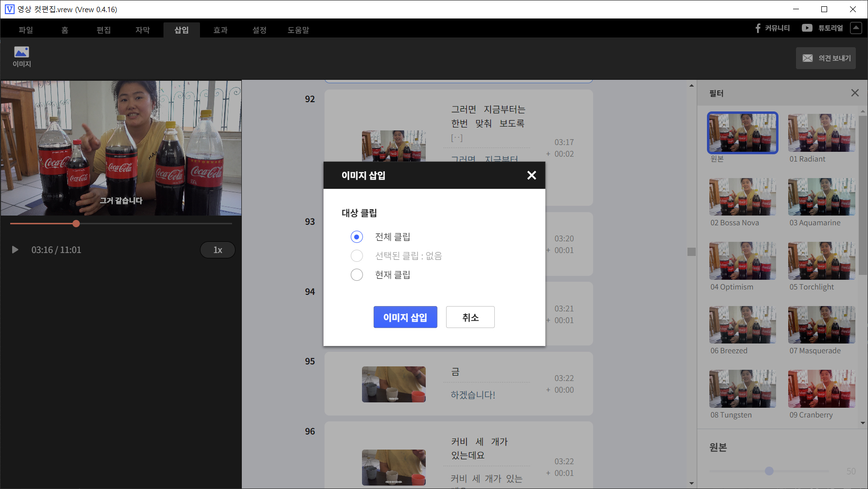This screenshot has width=868, height=489.
Task: Select the disabled 'Selected clips' radio option
Action: [357, 256]
